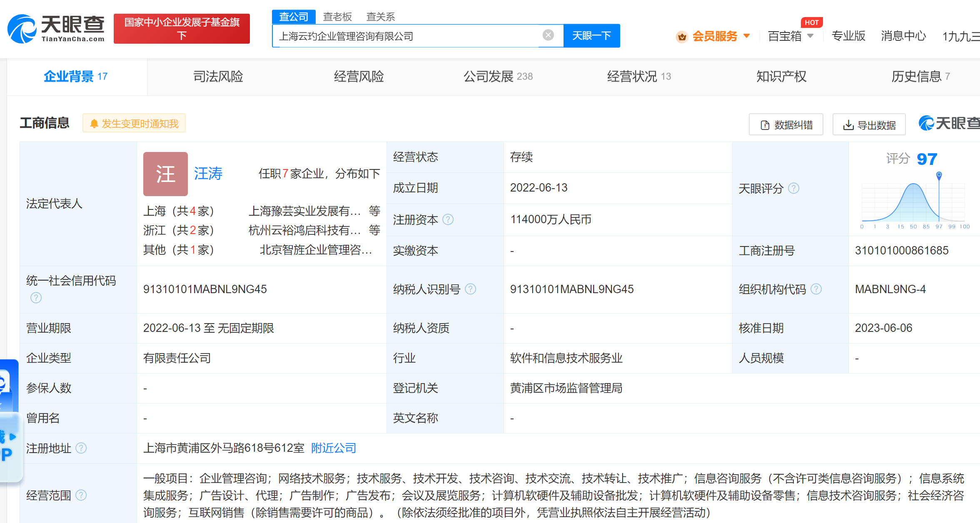Select the 114000万人民币 registered capital value
The image size is (980, 523).
tap(551, 219)
